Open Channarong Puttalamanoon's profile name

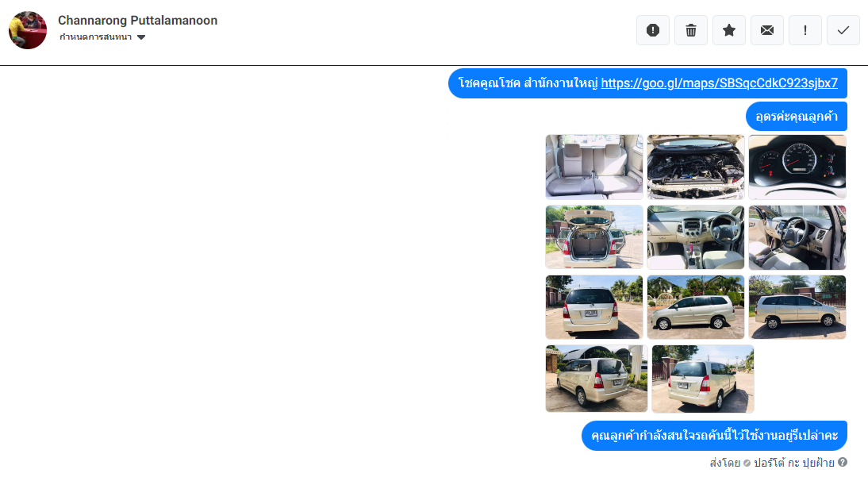(x=138, y=21)
